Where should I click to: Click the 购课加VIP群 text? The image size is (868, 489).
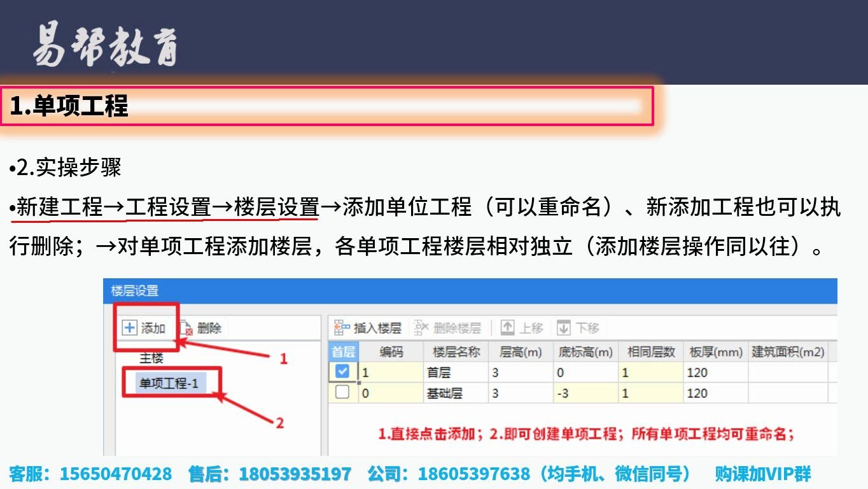point(763,474)
